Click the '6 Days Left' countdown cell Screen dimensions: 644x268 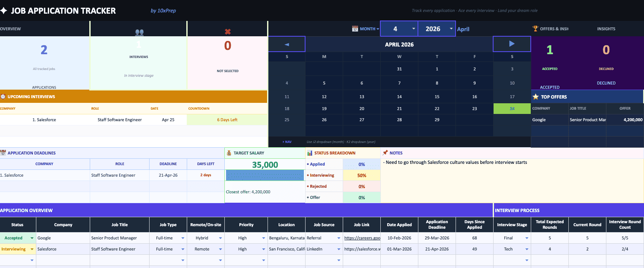pyautogui.click(x=227, y=120)
